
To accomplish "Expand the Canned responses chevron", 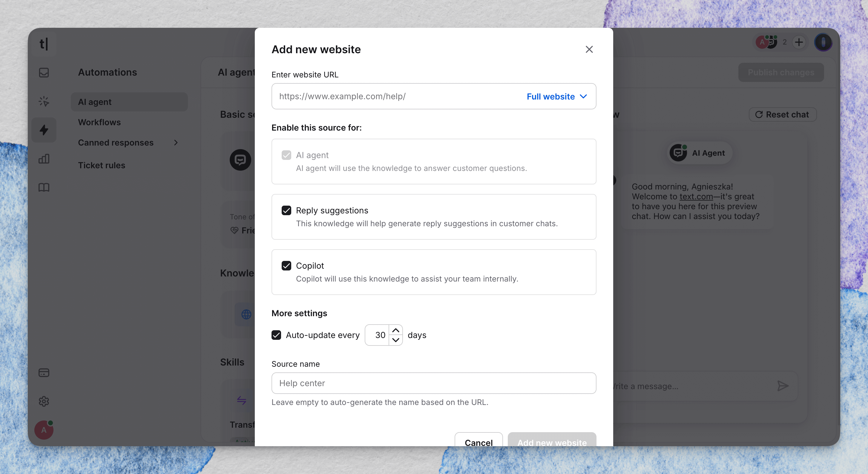I will [x=176, y=143].
